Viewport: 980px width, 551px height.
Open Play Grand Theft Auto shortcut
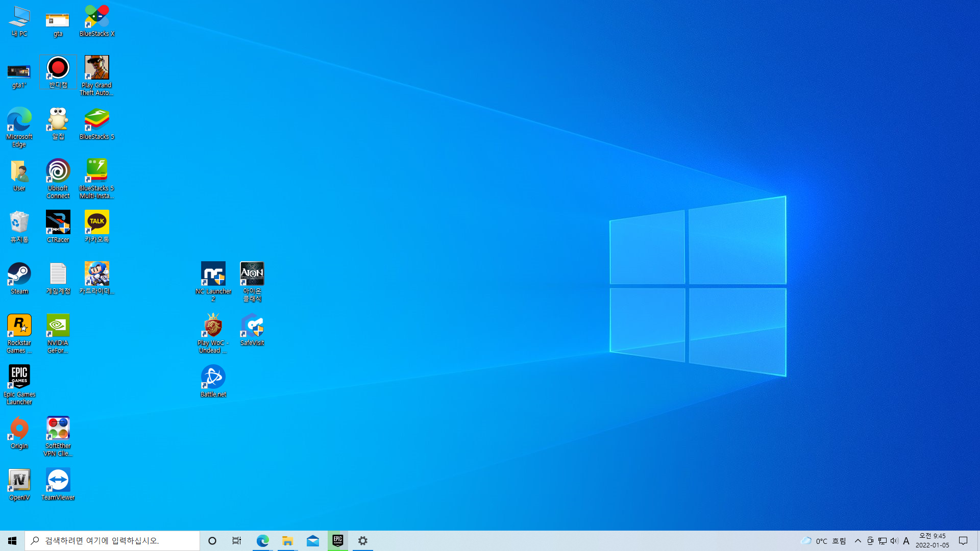click(x=97, y=77)
